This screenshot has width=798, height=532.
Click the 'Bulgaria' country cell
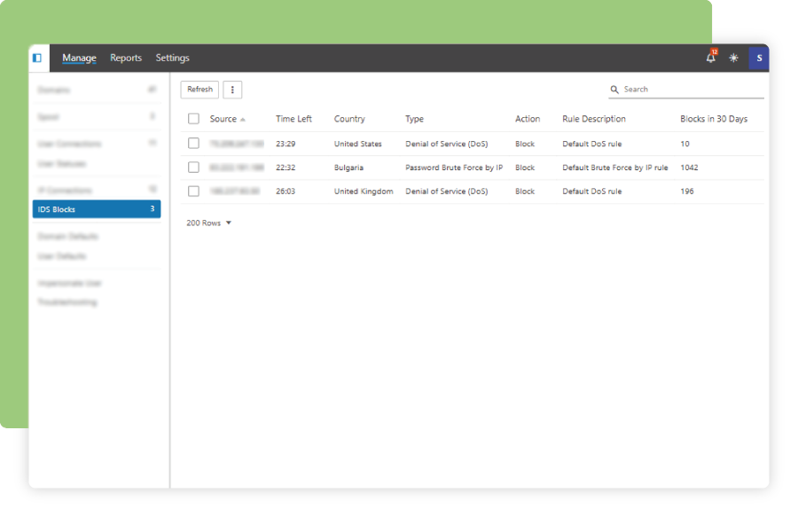pos(348,168)
